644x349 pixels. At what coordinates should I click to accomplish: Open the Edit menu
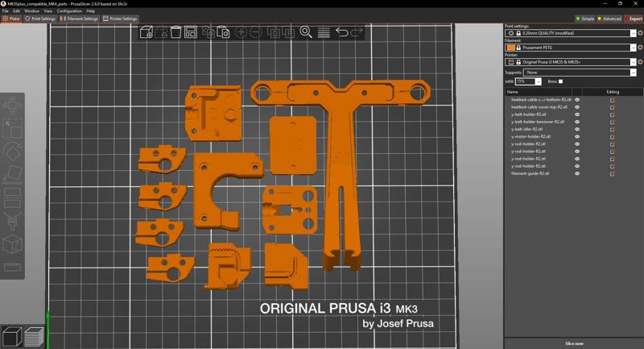tap(16, 11)
